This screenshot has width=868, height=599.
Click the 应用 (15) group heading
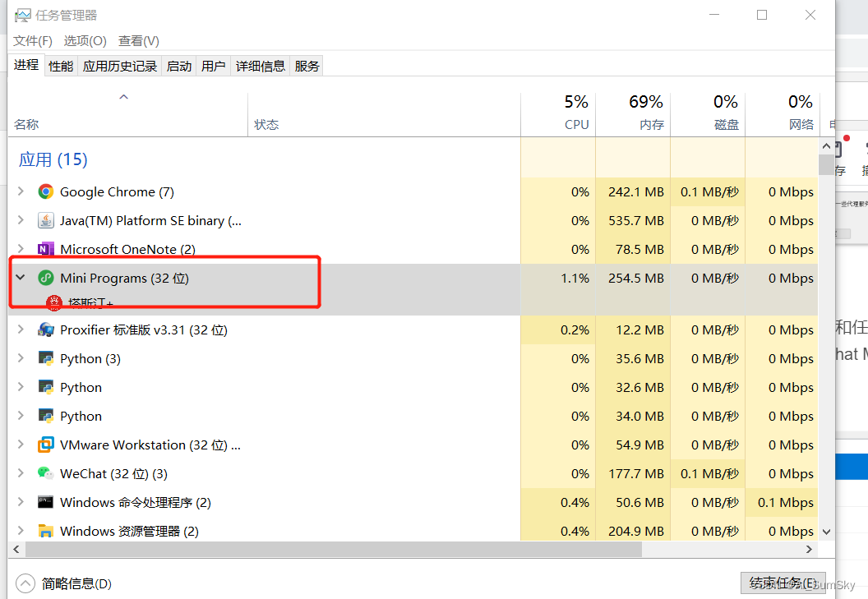point(53,159)
